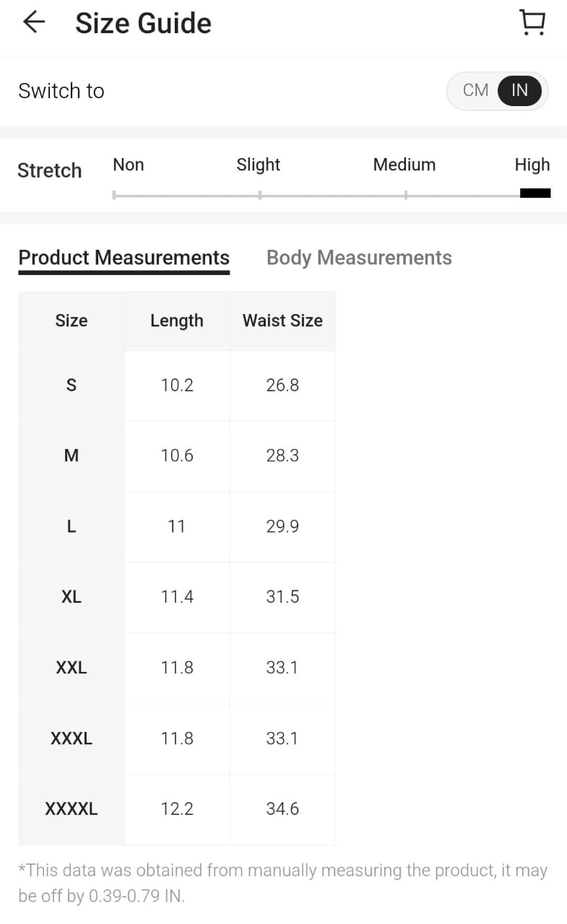Screen dimensions: 567x924
Task: Click the Medium stretch label
Action: 404,165
